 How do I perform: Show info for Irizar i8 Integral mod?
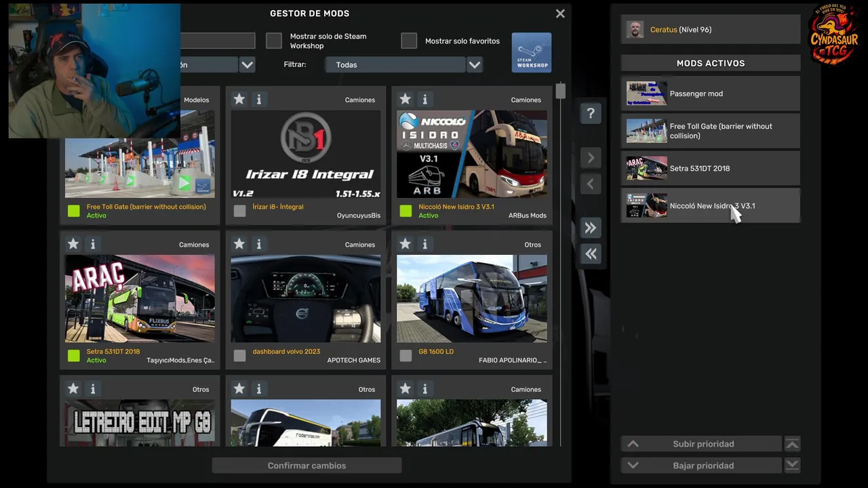(258, 99)
